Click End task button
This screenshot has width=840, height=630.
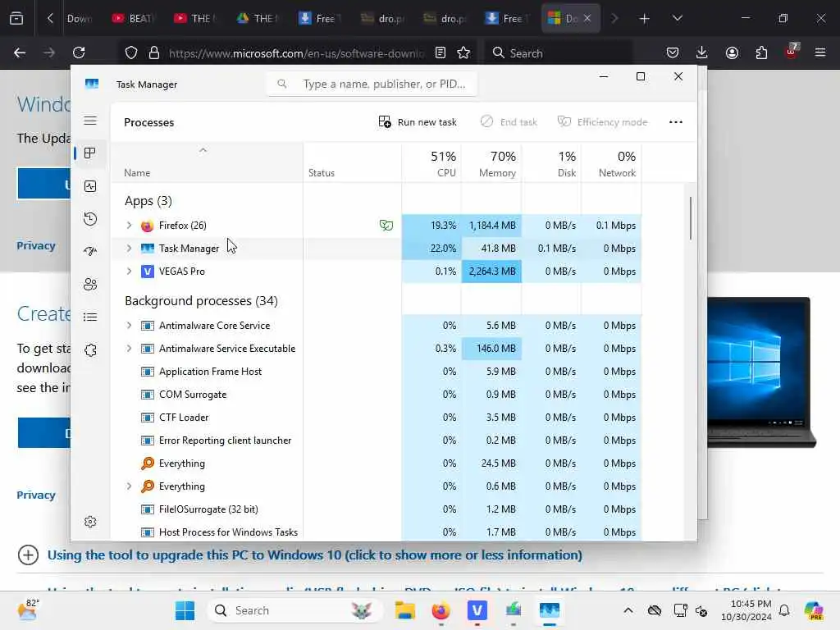coord(509,122)
